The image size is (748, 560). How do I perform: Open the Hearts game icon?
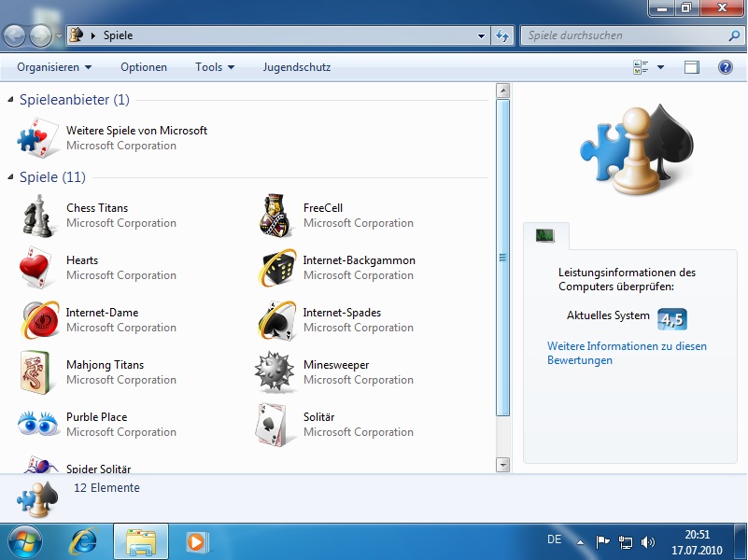pyautogui.click(x=38, y=268)
